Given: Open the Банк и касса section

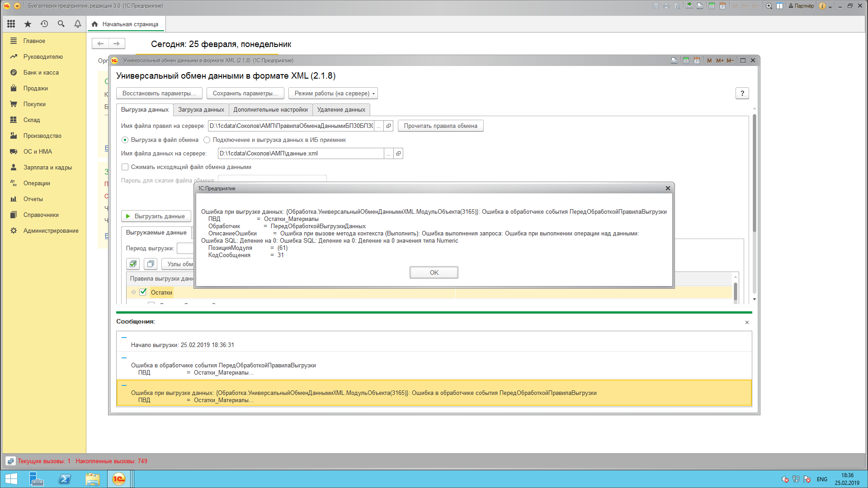Looking at the screenshot, I should coord(41,72).
